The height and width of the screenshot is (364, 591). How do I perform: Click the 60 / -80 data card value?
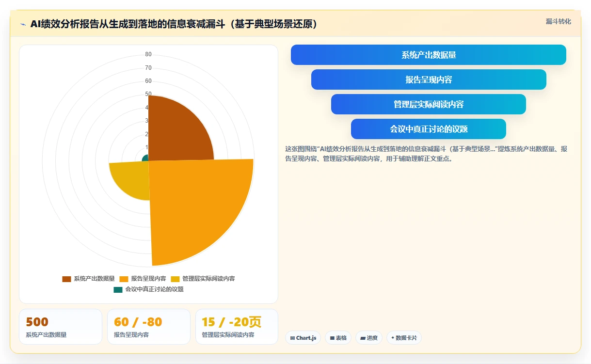(138, 322)
